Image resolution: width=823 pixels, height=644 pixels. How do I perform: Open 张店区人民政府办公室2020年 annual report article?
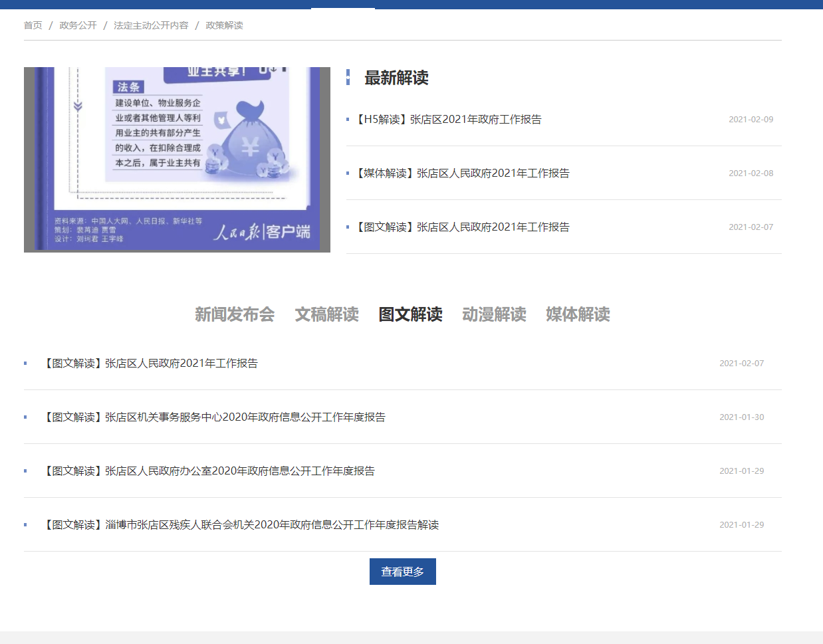click(209, 471)
